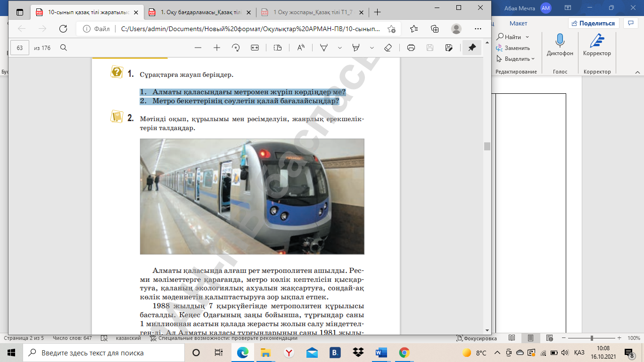Open the Выделить dropdown in Word
This screenshot has height=362, width=644.
coord(517,59)
